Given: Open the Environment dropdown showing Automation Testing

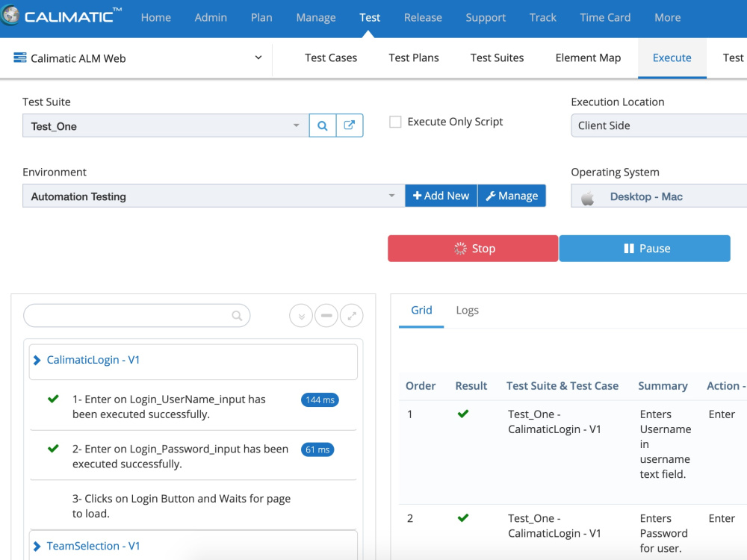Looking at the screenshot, I should pos(214,196).
